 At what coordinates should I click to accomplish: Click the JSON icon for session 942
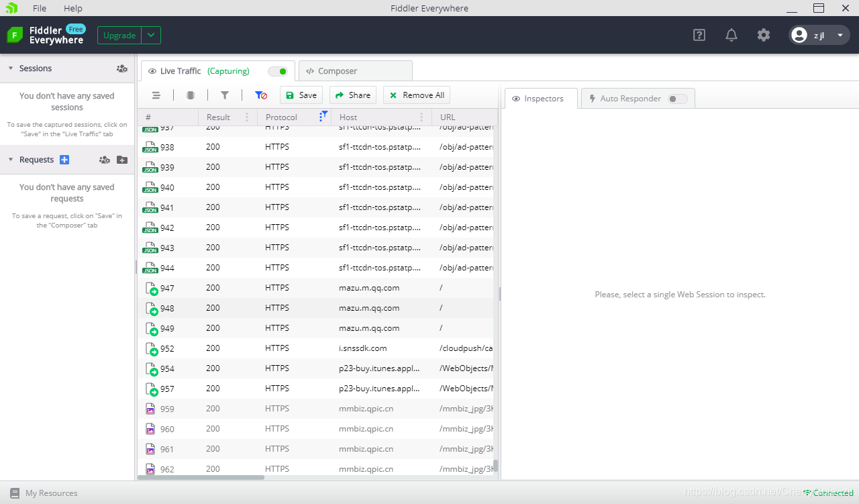(x=150, y=228)
